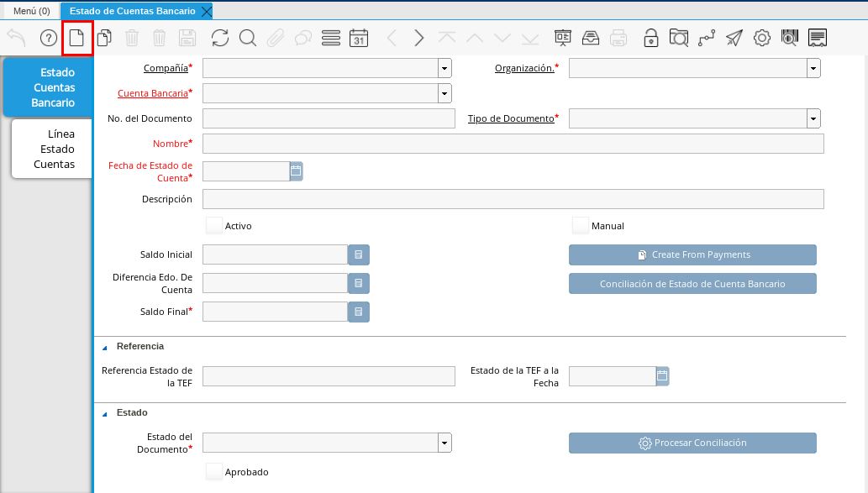
Task: Open calculator for Diferencia Edo. De Cuenta
Action: [359, 283]
